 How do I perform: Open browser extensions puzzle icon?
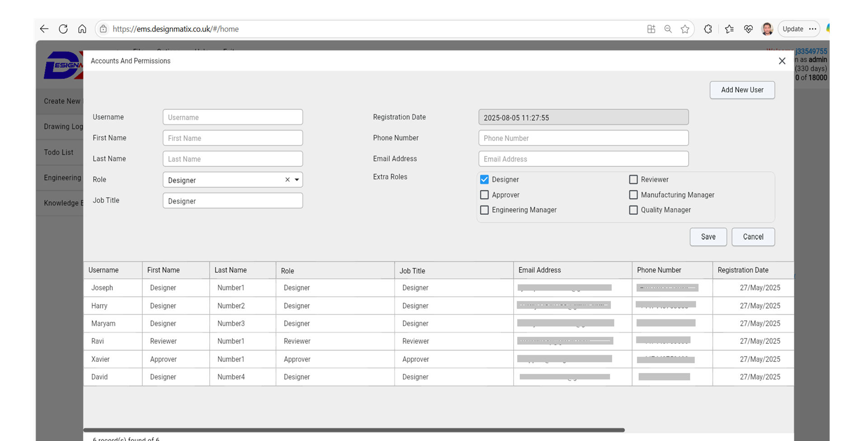click(708, 29)
